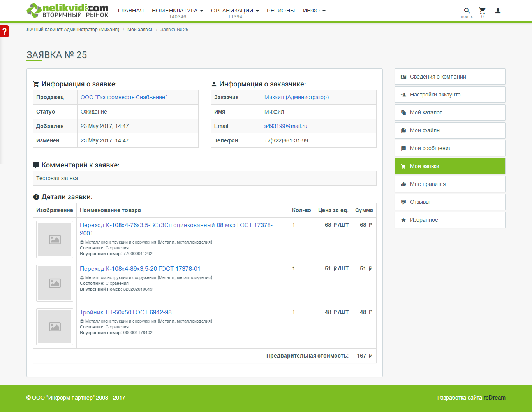Image resolution: width=532 pixels, height=412 pixels.
Task: Open Сведения о компании sidebar item
Action: [x=450, y=77]
